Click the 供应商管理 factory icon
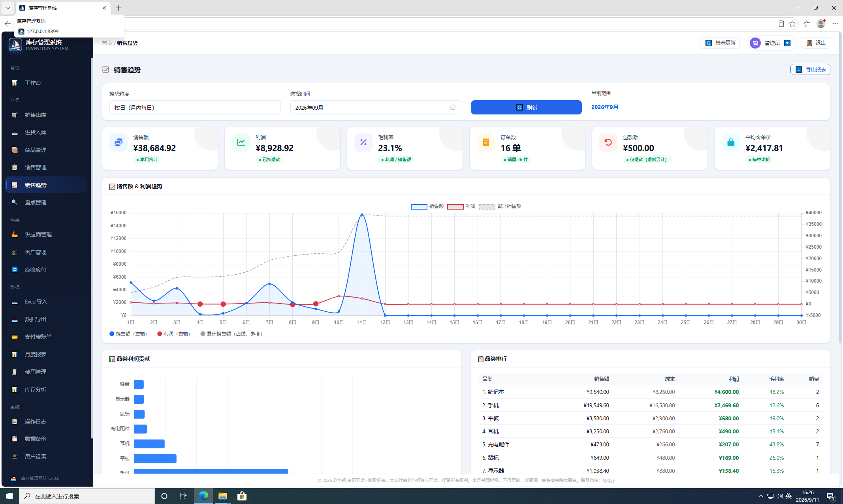 (15, 234)
